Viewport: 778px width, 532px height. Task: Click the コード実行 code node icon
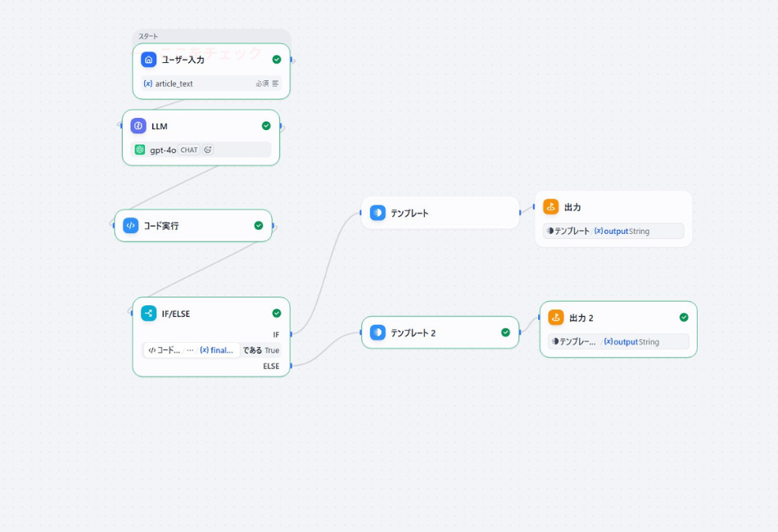coord(131,225)
